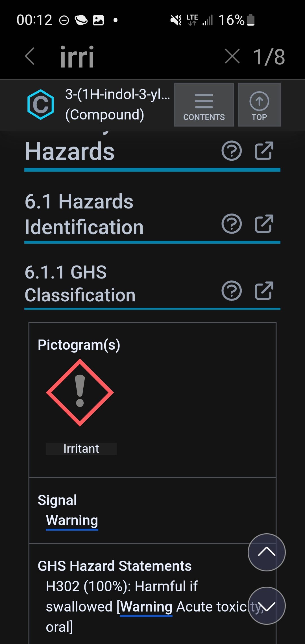Open the Warning link in H302 statement
The image size is (305, 644).
click(x=146, y=607)
